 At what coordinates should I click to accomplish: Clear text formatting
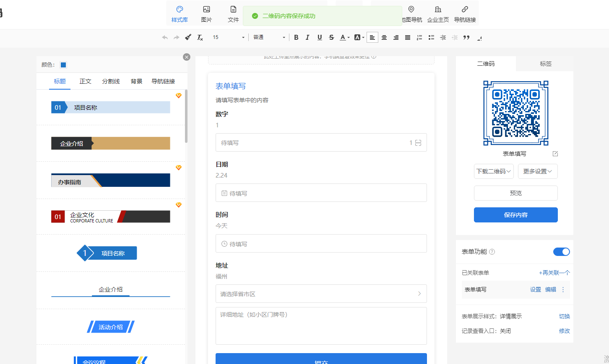coord(200,37)
